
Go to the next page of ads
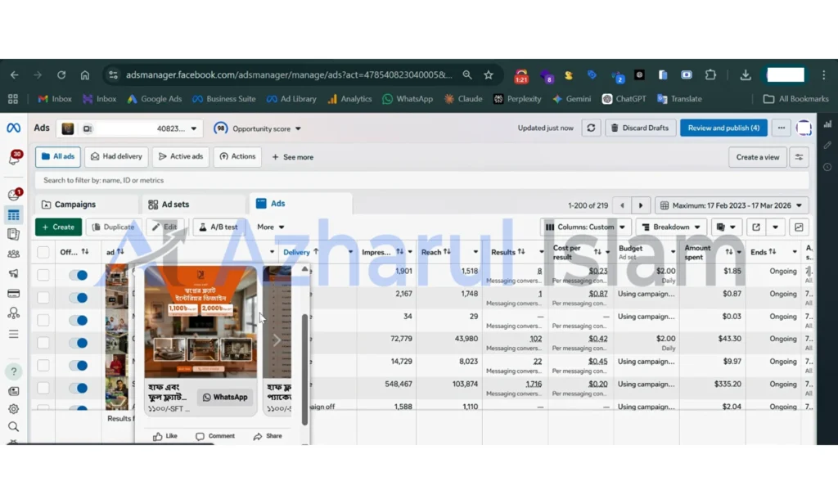pos(641,205)
